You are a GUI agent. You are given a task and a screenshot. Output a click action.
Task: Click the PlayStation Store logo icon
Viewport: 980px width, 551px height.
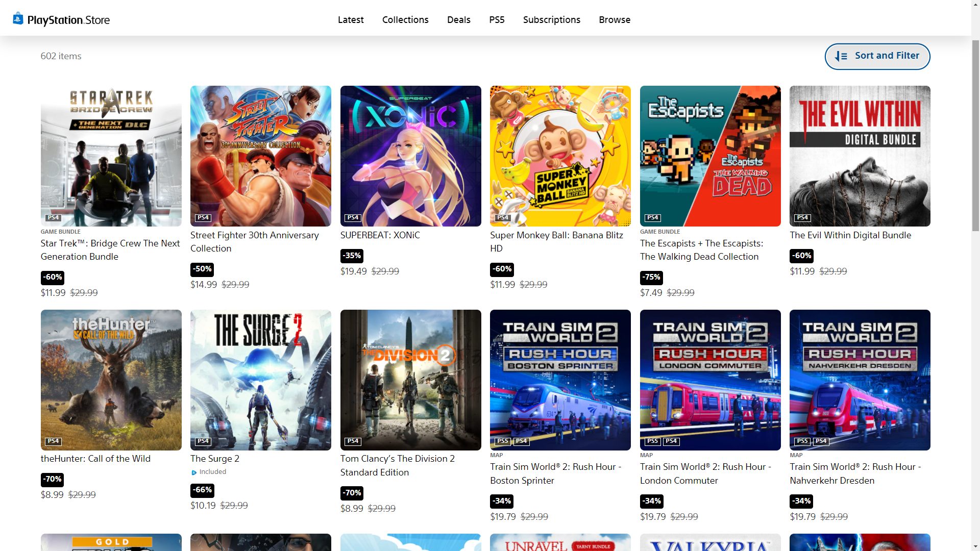point(18,19)
